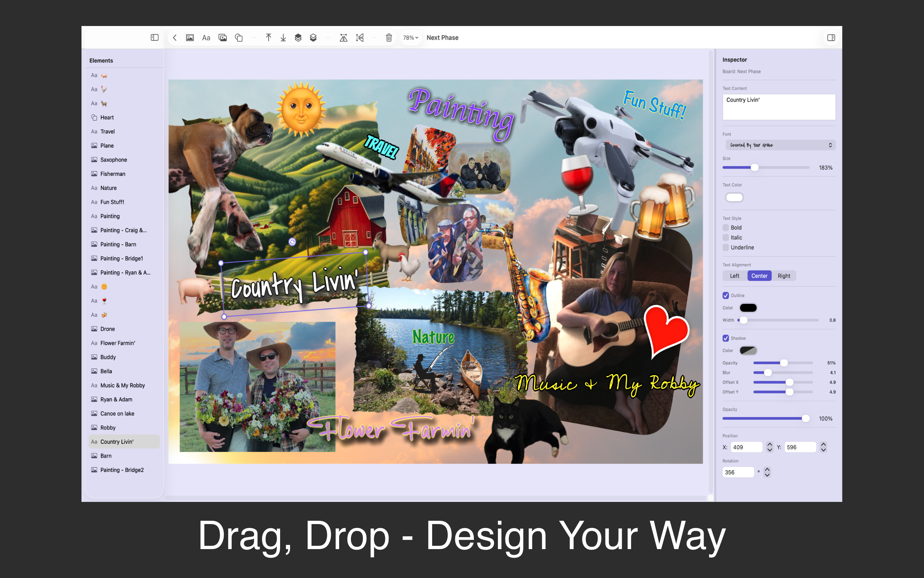The image size is (924, 578).
Task: Click the Shadow Offset Y slider handle
Action: tap(789, 392)
